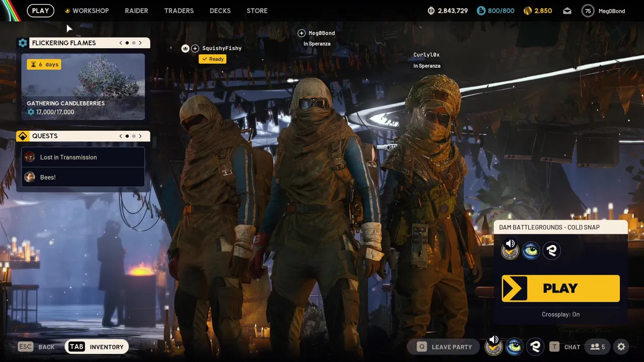This screenshot has height=362, width=644.
Task: Open the Bees! quest row
Action: click(x=83, y=177)
